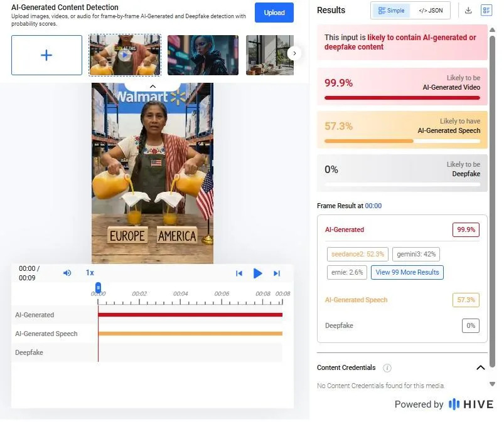Click the 57.3% AI-Generated Speech card
The height and width of the screenshot is (422, 504).
[402, 130]
